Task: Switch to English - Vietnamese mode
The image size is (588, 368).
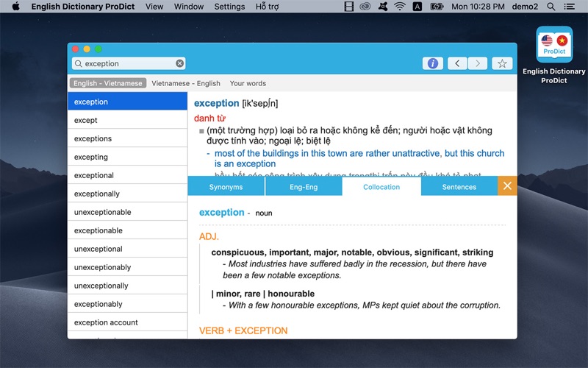Action: [107, 83]
